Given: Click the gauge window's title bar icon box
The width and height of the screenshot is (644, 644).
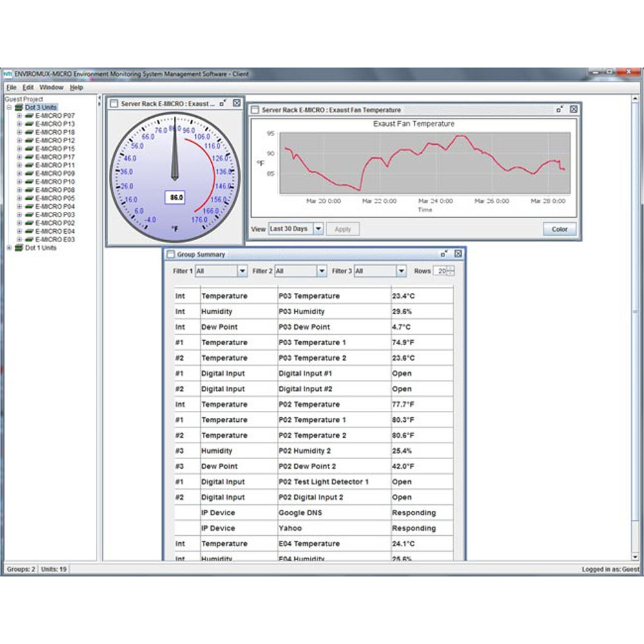Looking at the screenshot, I should (x=114, y=104).
